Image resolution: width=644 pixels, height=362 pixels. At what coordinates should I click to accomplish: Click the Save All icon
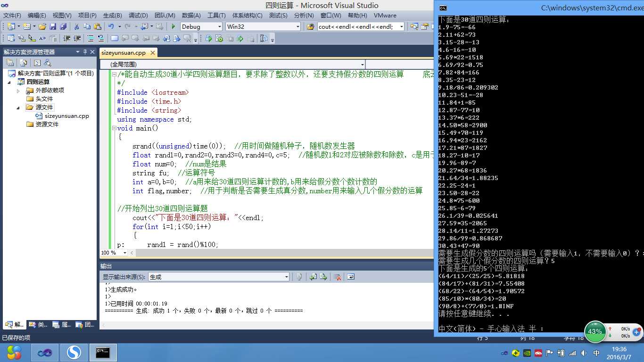(x=63, y=26)
